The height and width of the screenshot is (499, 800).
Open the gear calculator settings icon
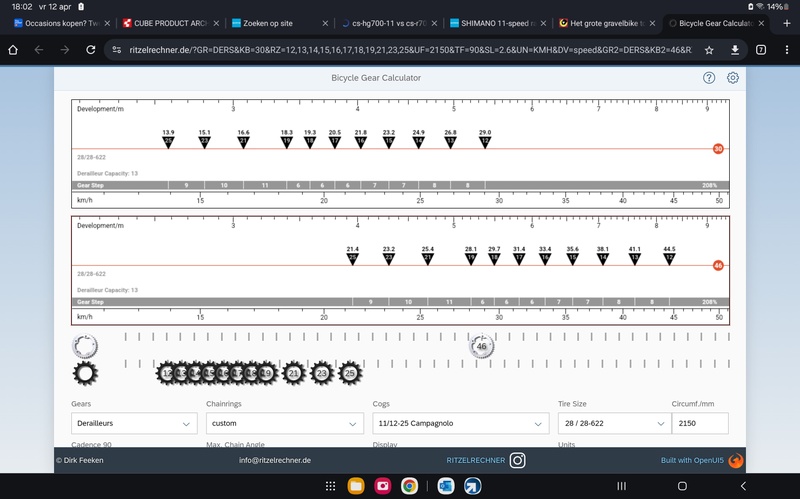(x=732, y=78)
